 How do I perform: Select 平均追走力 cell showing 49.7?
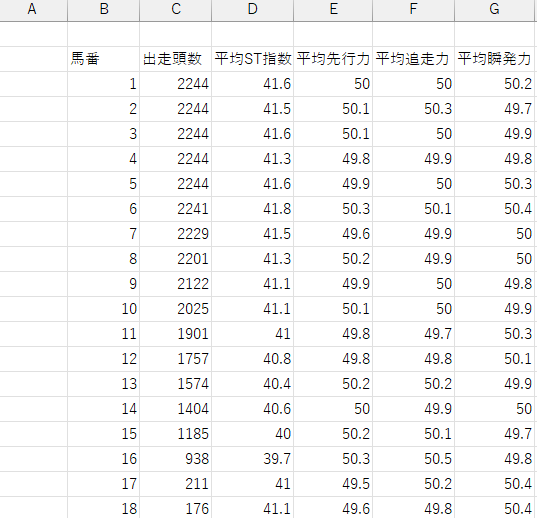[413, 334]
